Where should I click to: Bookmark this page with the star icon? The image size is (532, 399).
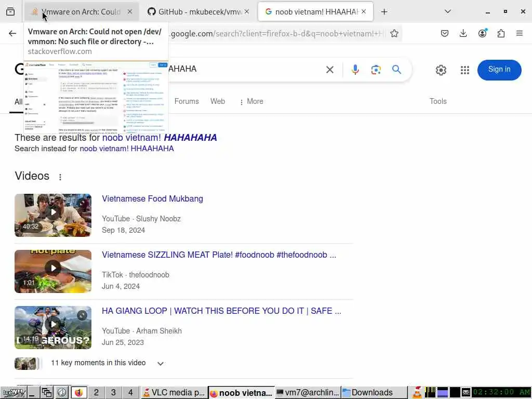click(394, 33)
